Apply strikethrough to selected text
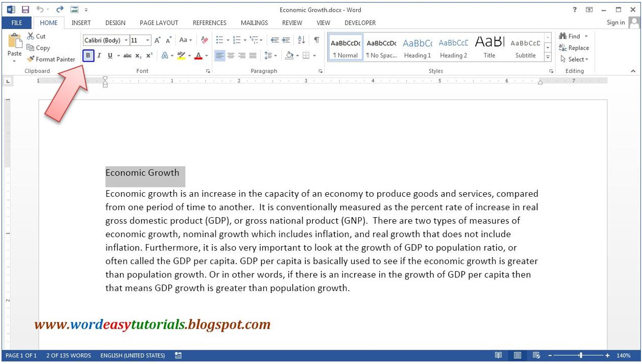Screen dimensions: 642x364 point(127,56)
